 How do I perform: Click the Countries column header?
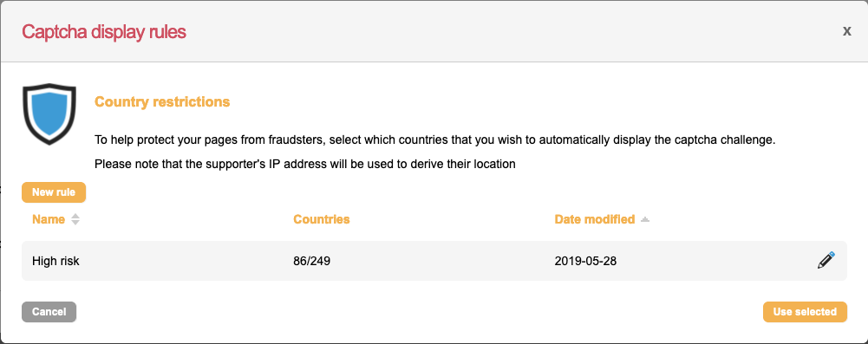click(322, 219)
